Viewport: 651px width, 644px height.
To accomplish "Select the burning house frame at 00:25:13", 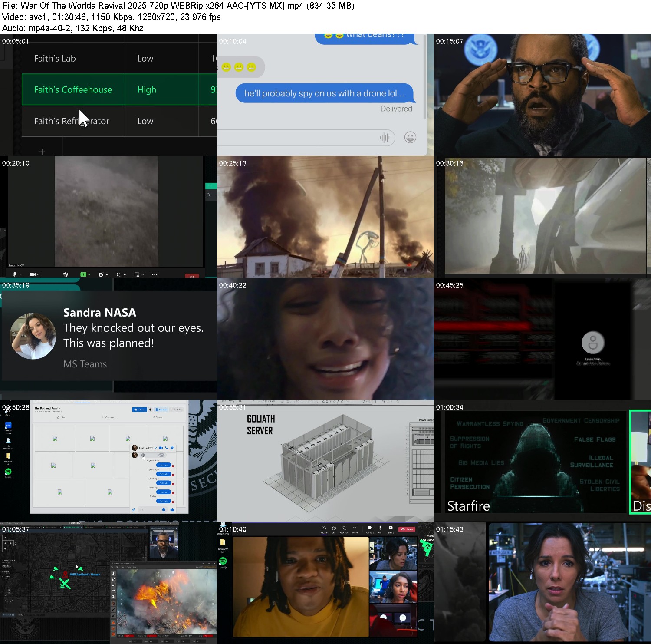I will click(x=325, y=217).
